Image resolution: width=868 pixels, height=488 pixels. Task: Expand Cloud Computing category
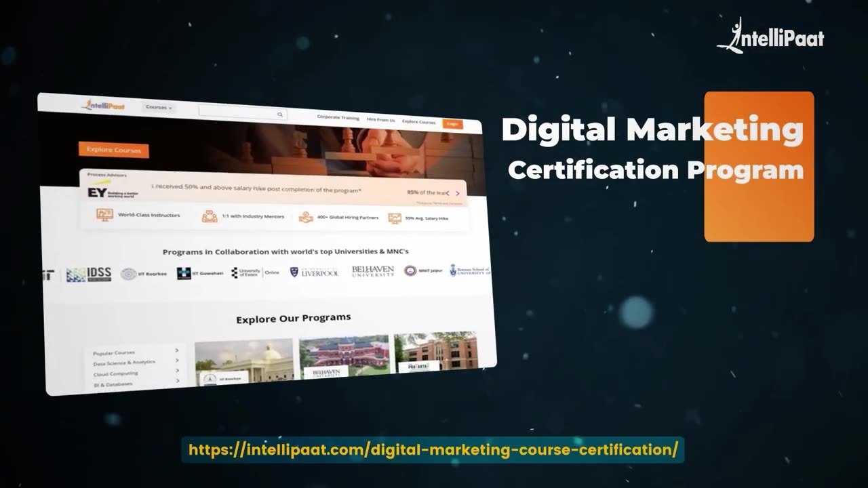(136, 373)
